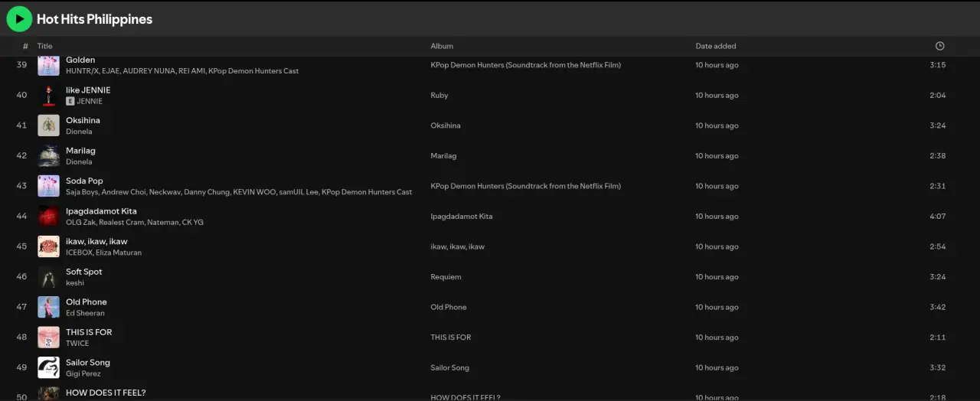980x401 pixels.
Task: Sort tracks by Album column header
Action: tap(442, 46)
